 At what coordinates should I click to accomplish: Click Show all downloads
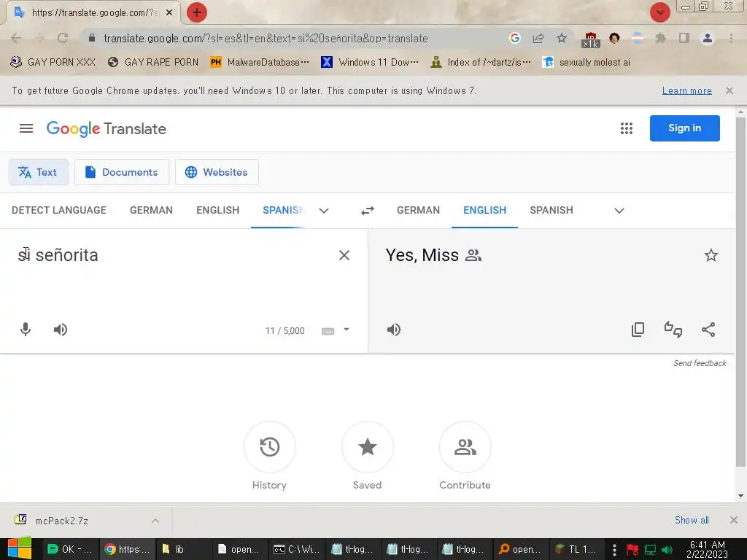click(x=692, y=520)
